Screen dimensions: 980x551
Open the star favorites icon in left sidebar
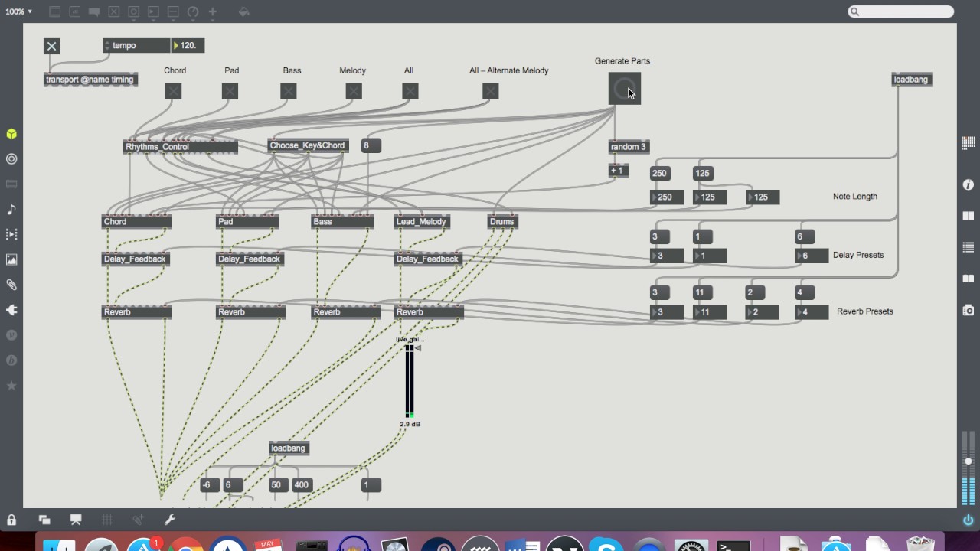click(11, 386)
